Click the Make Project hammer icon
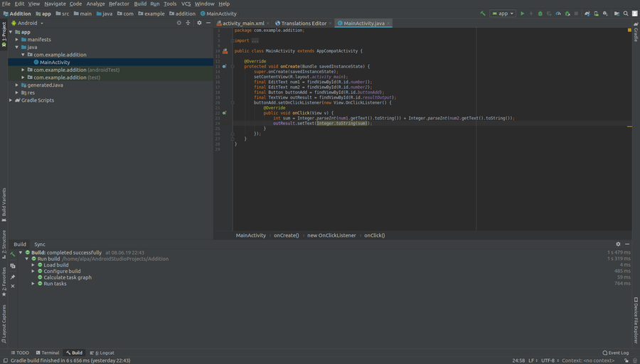The height and width of the screenshot is (364, 640). click(x=484, y=14)
